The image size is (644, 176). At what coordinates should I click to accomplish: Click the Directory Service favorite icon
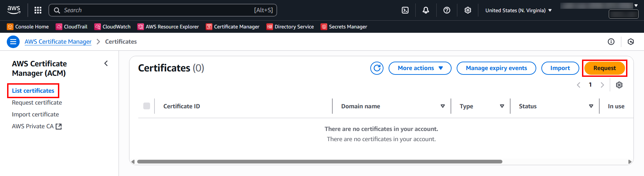[x=270, y=27]
